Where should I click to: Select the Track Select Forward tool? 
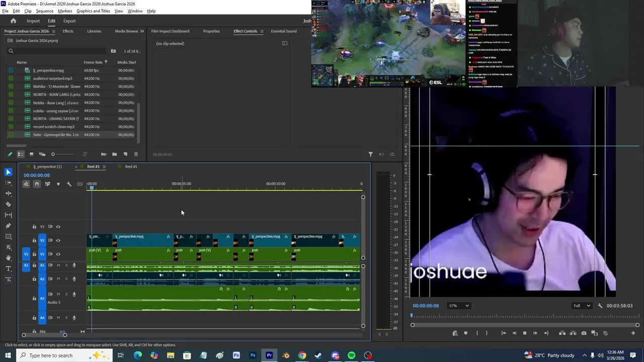[8, 183]
